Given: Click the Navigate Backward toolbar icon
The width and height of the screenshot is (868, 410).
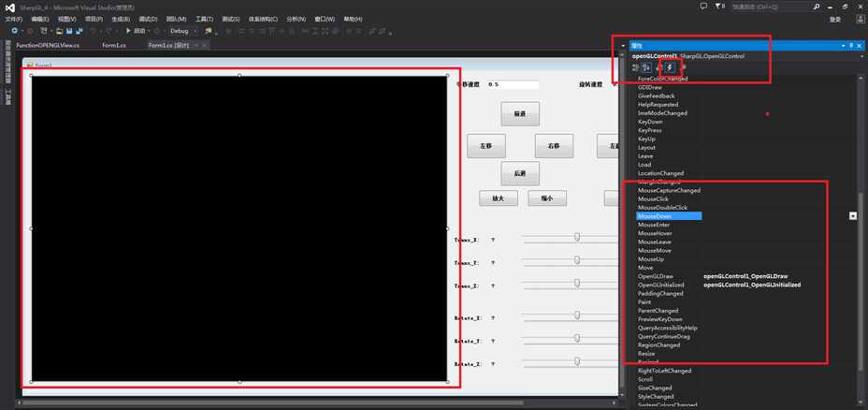Looking at the screenshot, I should [14, 31].
